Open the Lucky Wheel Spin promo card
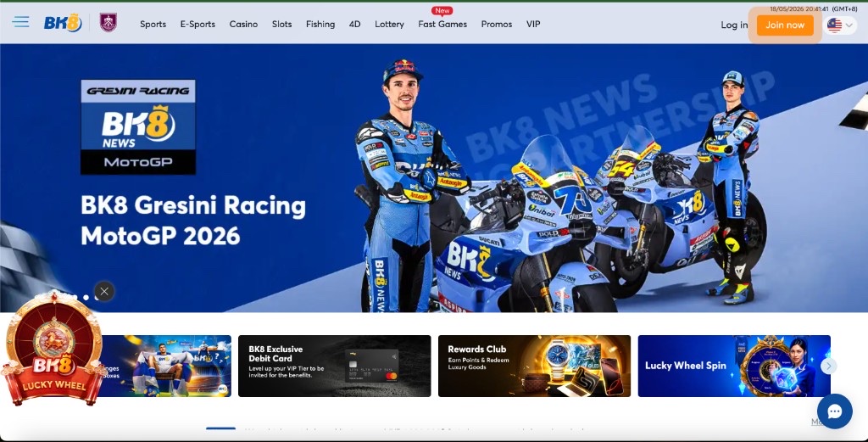The height and width of the screenshot is (442, 868). [x=734, y=366]
